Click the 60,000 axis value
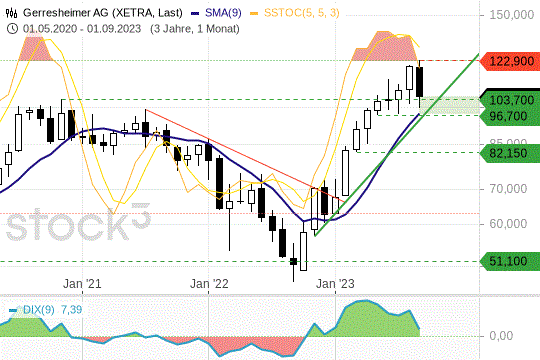Screen dimensions: 540x360 pos(508,224)
